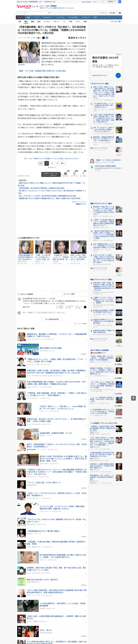Screen dimensions: 138x644
Task: Click the top-right web search magnifier button
Action: pyautogui.click(x=120, y=2)
